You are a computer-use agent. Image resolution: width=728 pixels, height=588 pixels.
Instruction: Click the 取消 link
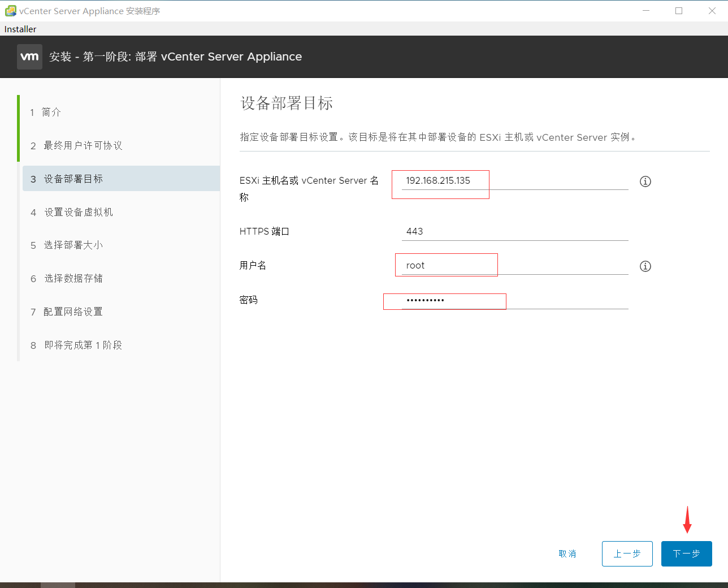(567, 554)
